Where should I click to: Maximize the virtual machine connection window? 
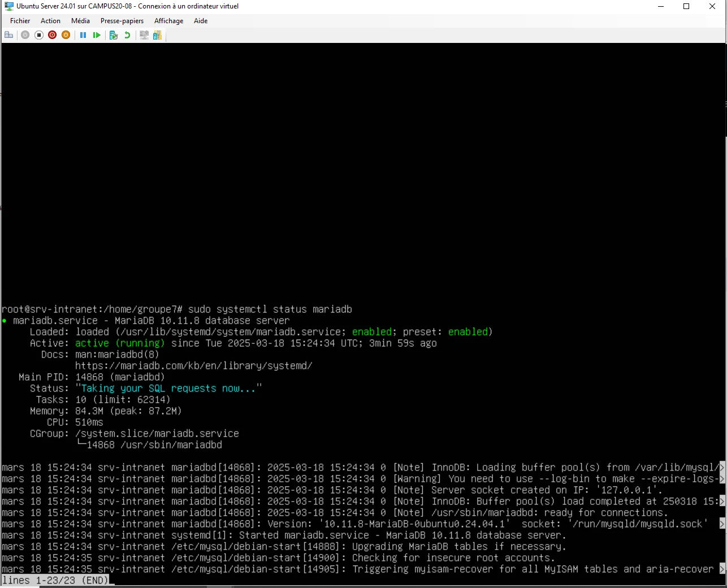coord(686,6)
